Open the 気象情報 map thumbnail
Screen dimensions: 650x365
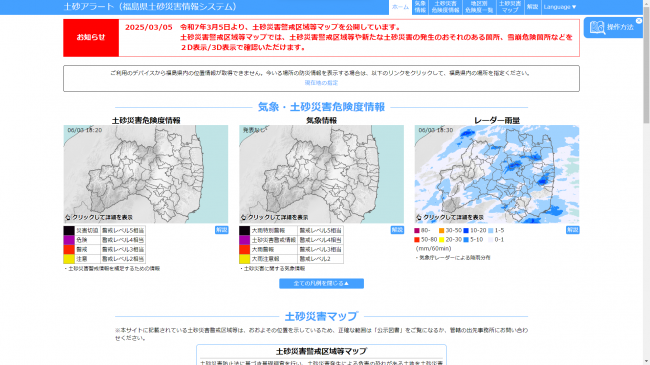[321, 174]
